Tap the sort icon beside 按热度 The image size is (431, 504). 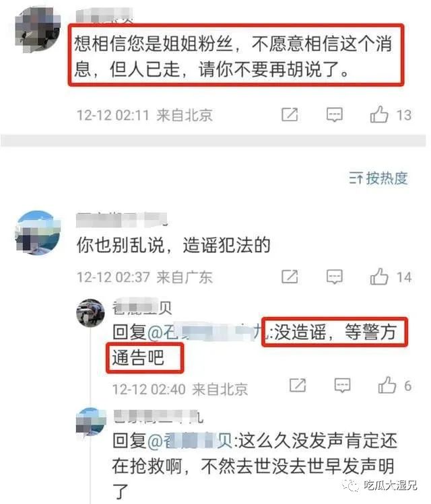(x=356, y=178)
